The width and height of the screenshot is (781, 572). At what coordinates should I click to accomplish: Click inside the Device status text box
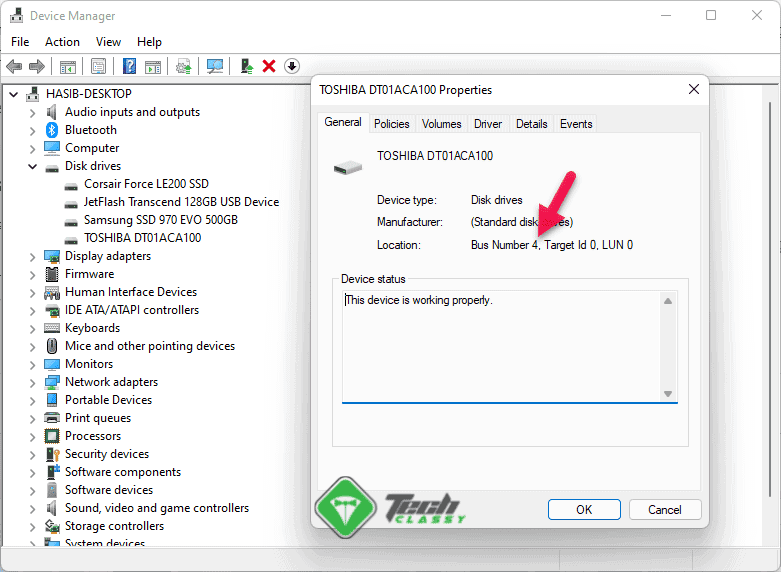point(502,347)
